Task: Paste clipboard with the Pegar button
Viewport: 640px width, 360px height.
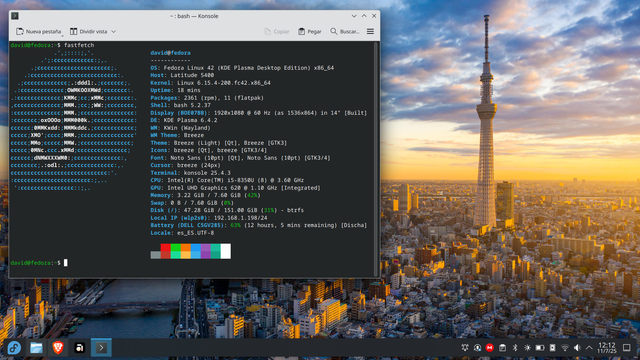Action: click(x=309, y=31)
